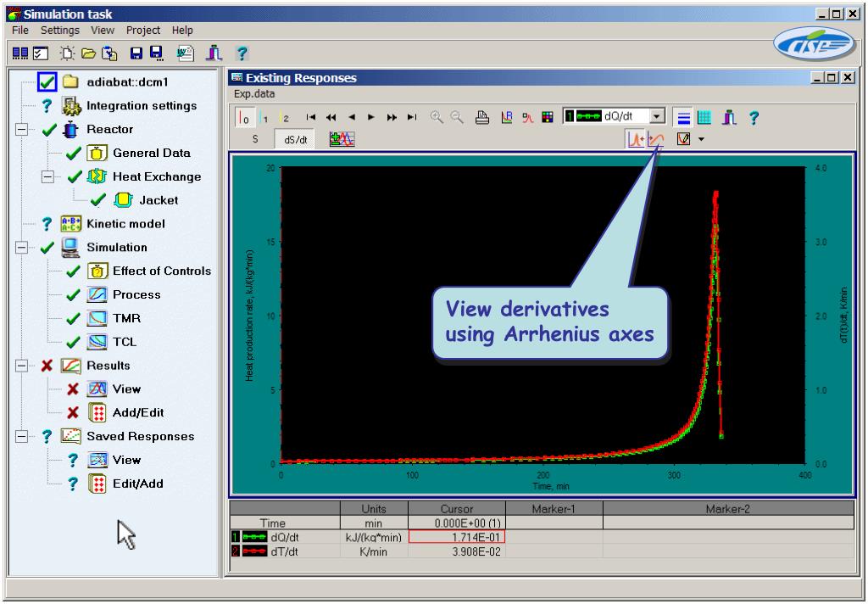This screenshot has width=868, height=604.
Task: Collapse the Simulation tree node
Action: [x=21, y=248]
